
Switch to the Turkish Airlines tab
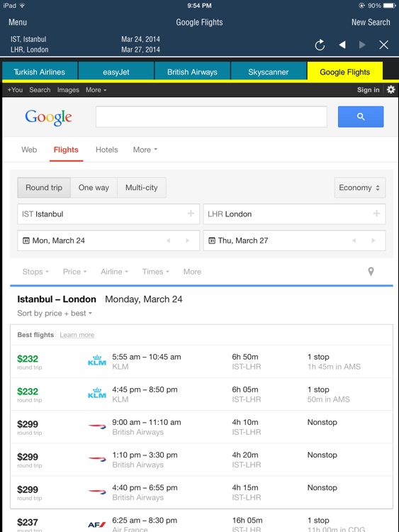coord(40,72)
